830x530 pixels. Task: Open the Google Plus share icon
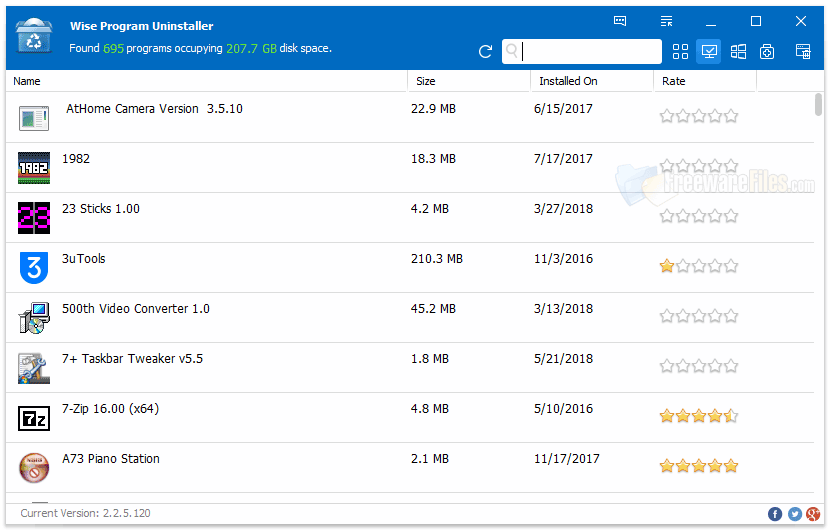click(x=813, y=514)
